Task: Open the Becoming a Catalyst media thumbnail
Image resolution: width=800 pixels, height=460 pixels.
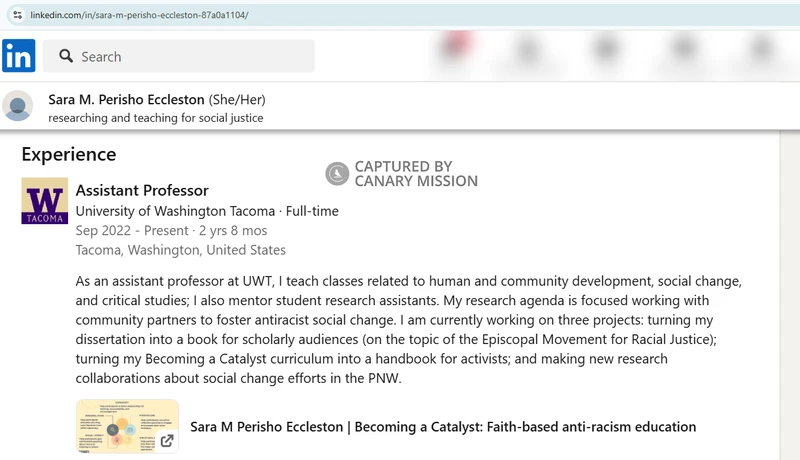Action: click(x=128, y=426)
